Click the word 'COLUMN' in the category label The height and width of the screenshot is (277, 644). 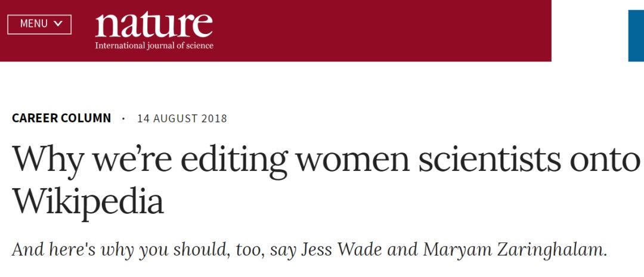click(x=86, y=118)
